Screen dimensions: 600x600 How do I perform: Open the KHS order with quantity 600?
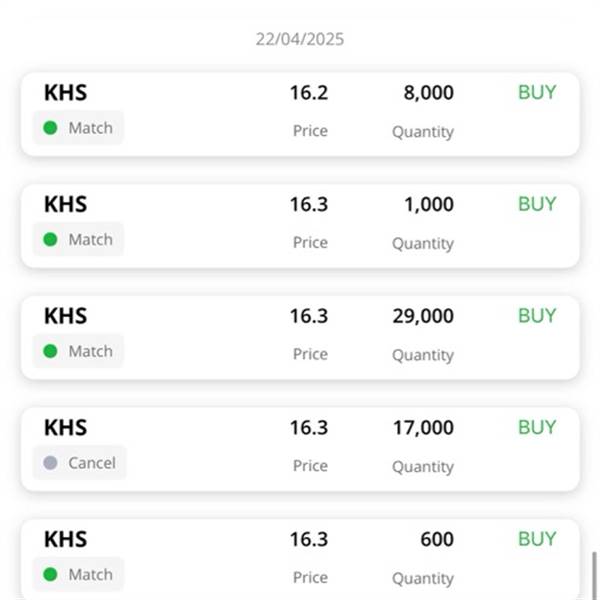[300, 559]
